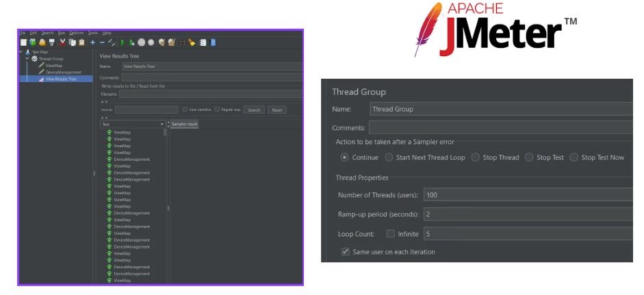Screen dimensions: 644x295
Task: Open the Text renderer dropdown
Action: [x=133, y=124]
